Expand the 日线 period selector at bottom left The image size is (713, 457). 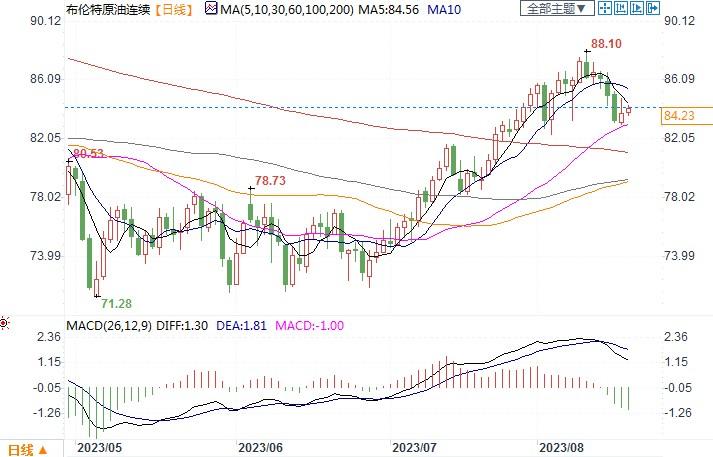point(26,448)
